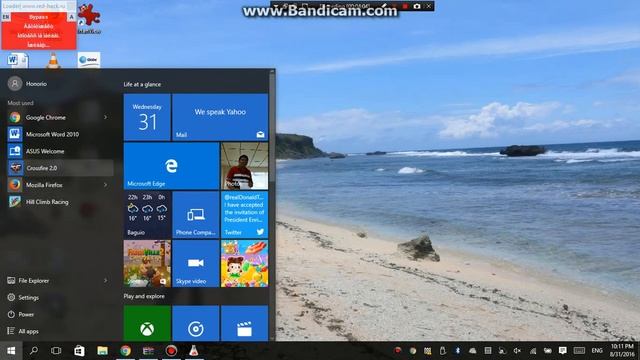Screen dimensions: 640x360
Task: Open Action Center notifications icon
Action: [x=563, y=351]
